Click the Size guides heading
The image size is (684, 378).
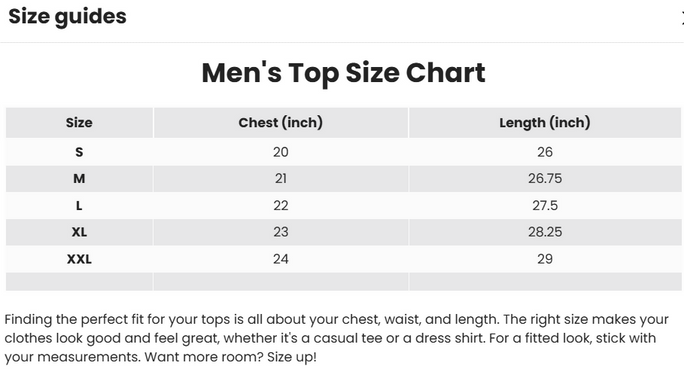point(67,17)
